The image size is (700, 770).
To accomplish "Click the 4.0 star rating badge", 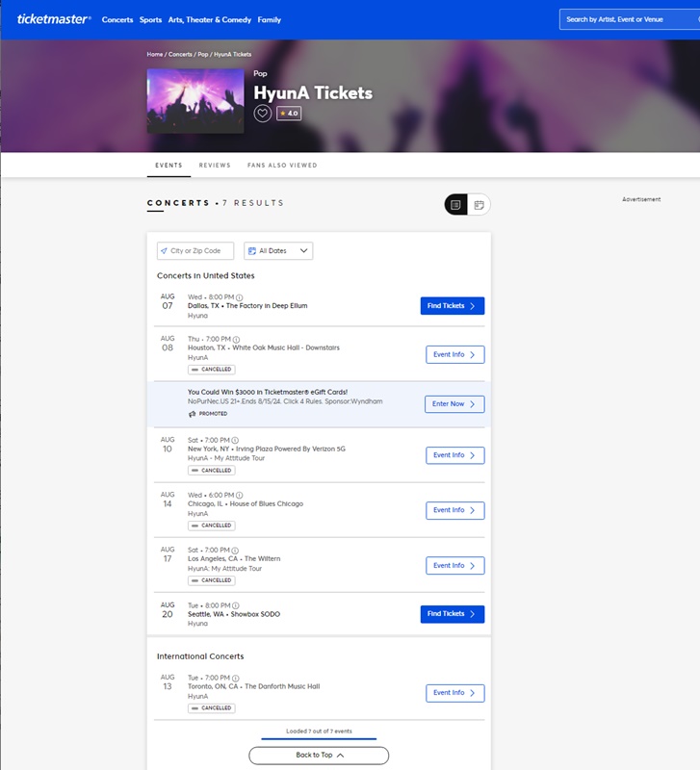I will tap(289, 114).
